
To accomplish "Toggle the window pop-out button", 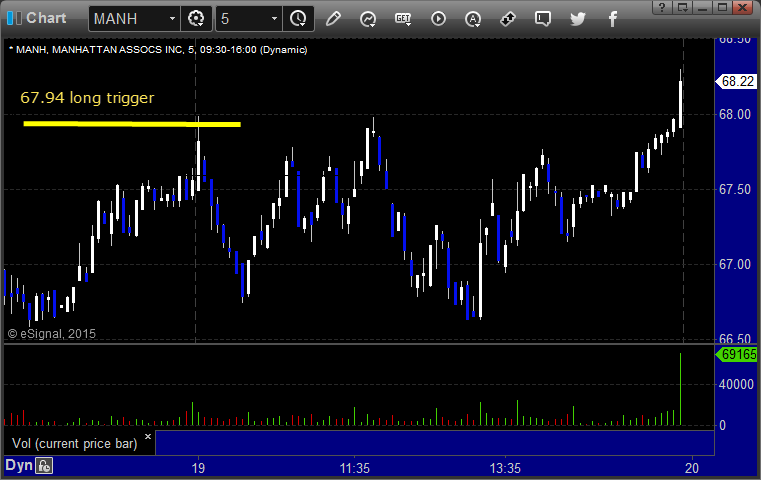I will tap(682, 7).
